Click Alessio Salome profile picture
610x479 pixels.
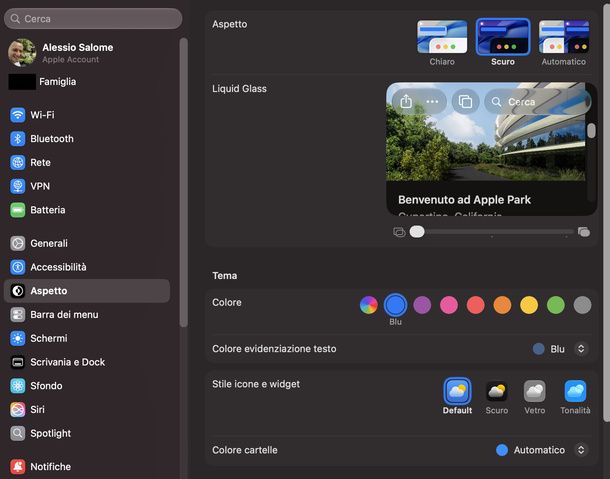tap(22, 53)
